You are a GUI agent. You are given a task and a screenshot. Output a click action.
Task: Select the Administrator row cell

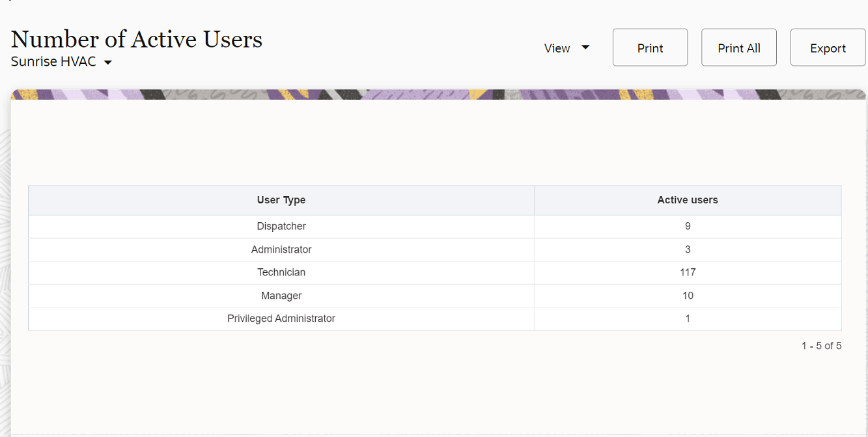(x=281, y=249)
